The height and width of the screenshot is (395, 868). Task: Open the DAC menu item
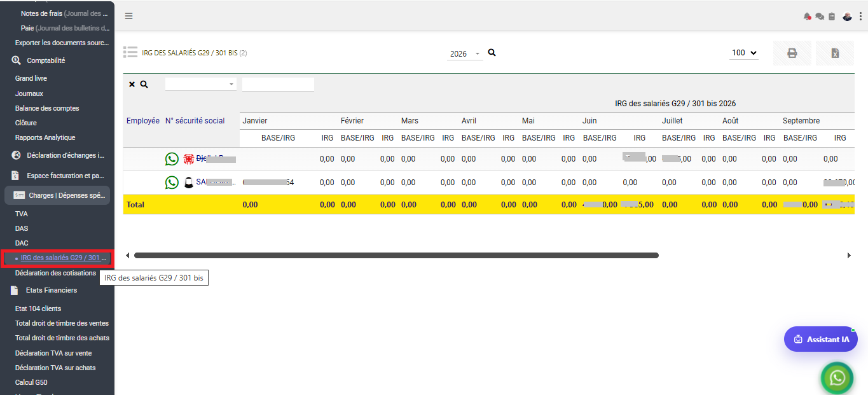pos(22,243)
